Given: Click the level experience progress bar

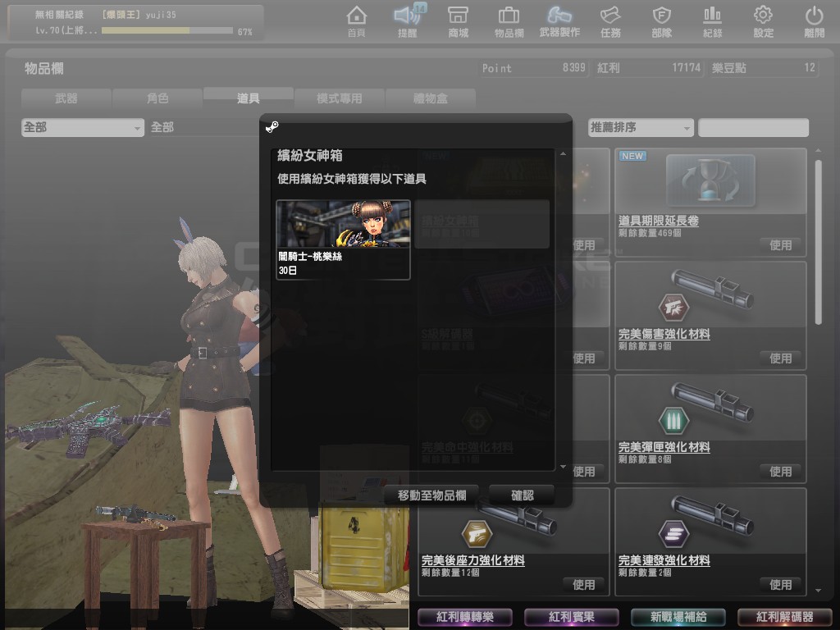Looking at the screenshot, I should pos(167,31).
